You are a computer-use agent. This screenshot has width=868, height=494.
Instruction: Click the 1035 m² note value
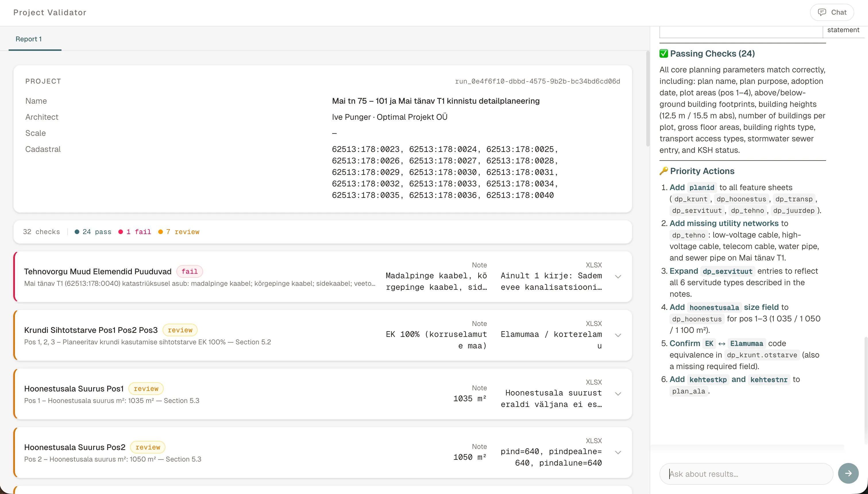[x=470, y=399]
